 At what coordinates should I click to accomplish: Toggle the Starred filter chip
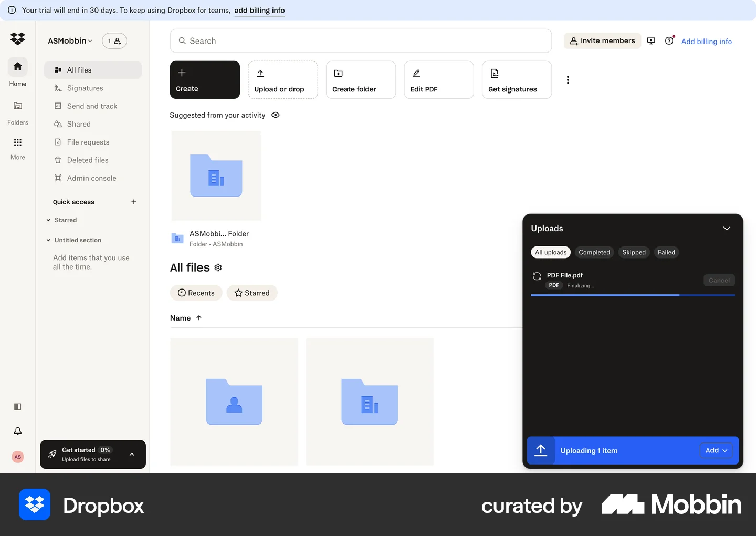coord(252,293)
